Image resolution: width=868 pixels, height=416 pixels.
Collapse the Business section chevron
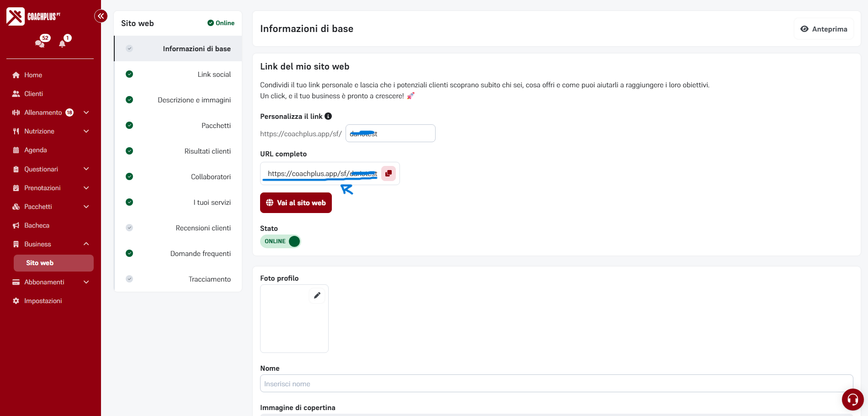pos(86,244)
